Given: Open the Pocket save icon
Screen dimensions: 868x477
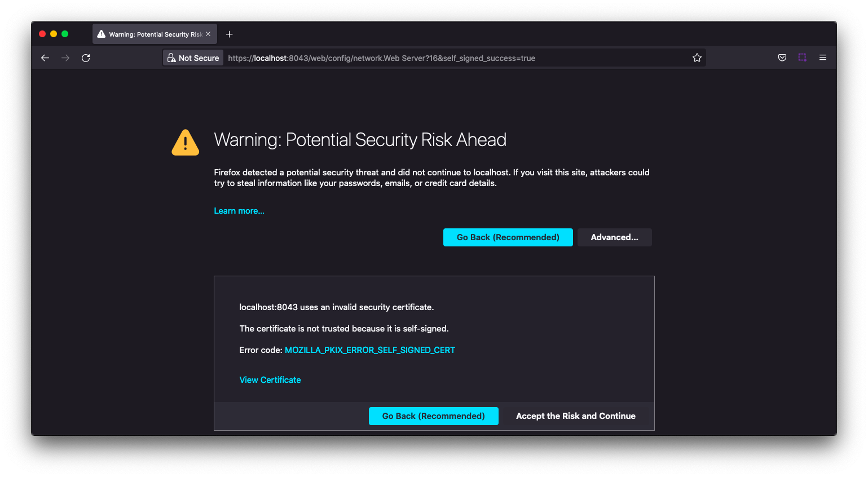Looking at the screenshot, I should pyautogui.click(x=782, y=58).
